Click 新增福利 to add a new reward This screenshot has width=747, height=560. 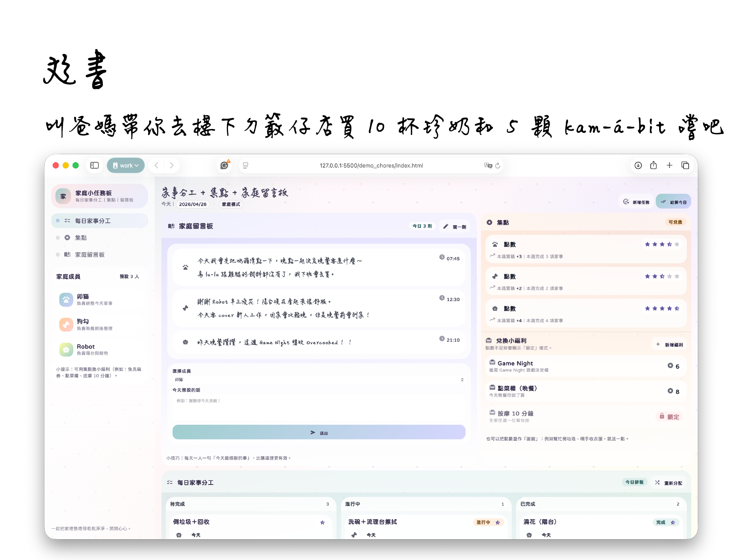point(670,344)
